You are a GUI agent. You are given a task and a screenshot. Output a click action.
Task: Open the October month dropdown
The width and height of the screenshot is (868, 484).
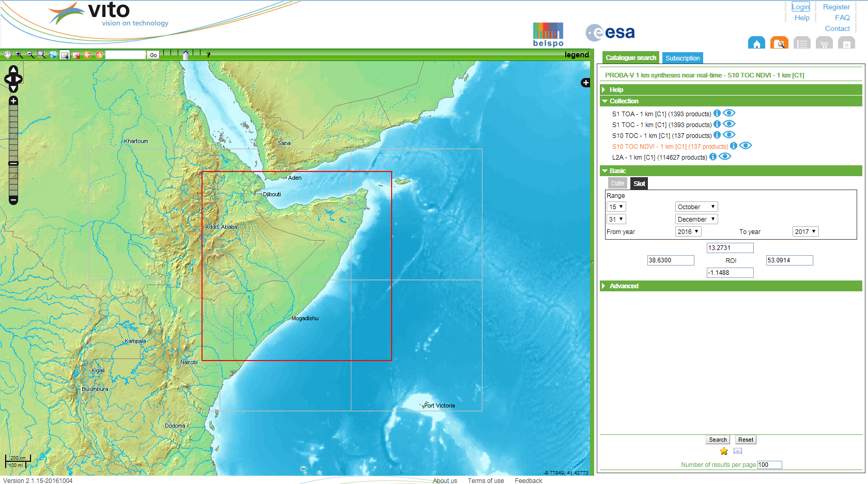click(x=696, y=206)
